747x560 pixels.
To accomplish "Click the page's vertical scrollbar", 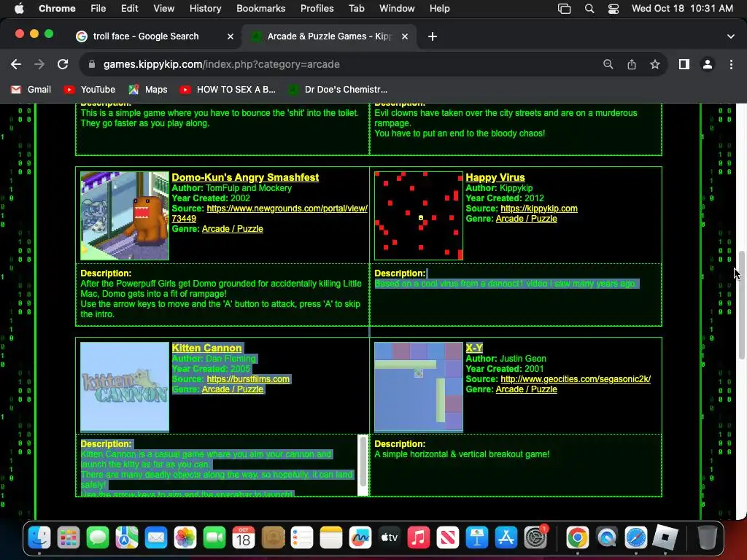I will tap(741, 306).
